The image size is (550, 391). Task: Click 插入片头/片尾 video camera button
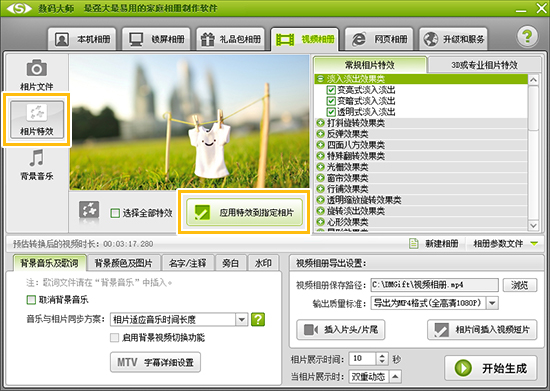[341, 330]
